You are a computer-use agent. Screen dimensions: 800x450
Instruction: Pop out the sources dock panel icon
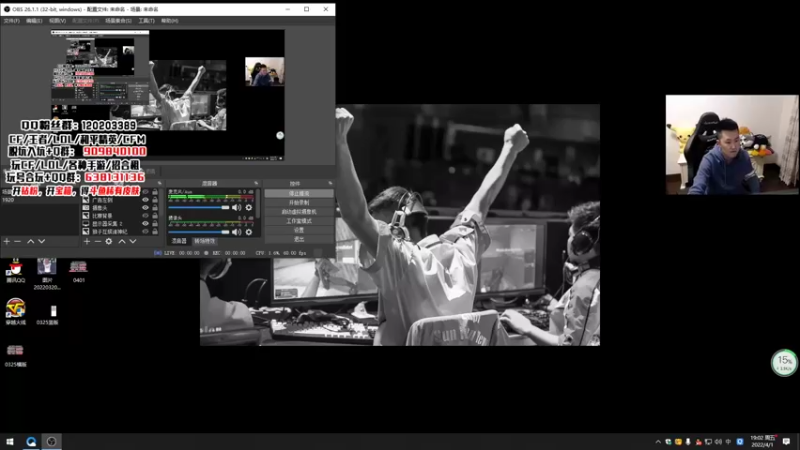160,183
